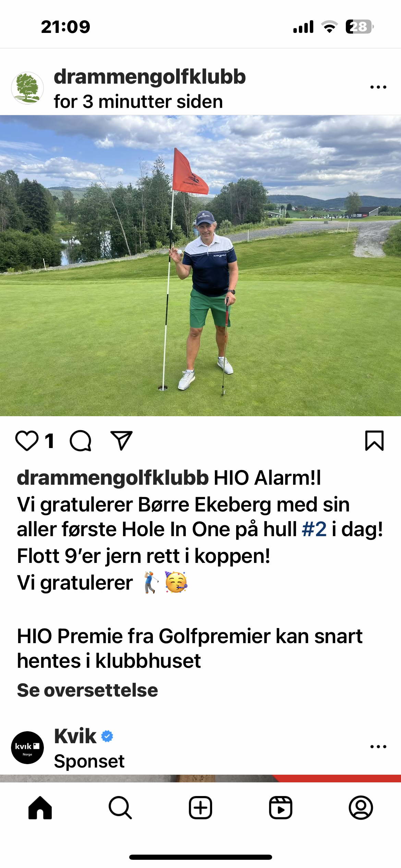Tap drammengolfklubb name in caption text
Screen dimensions: 401x868
pos(113,478)
